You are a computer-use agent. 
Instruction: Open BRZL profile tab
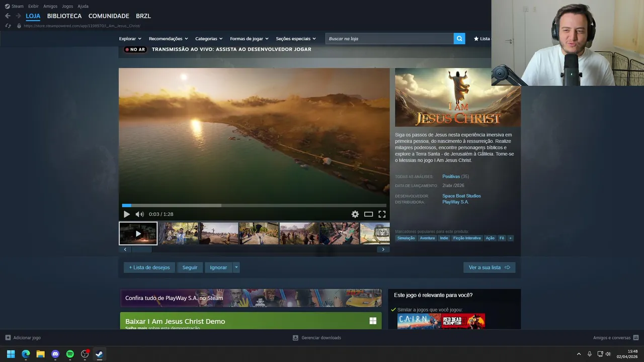tap(143, 16)
